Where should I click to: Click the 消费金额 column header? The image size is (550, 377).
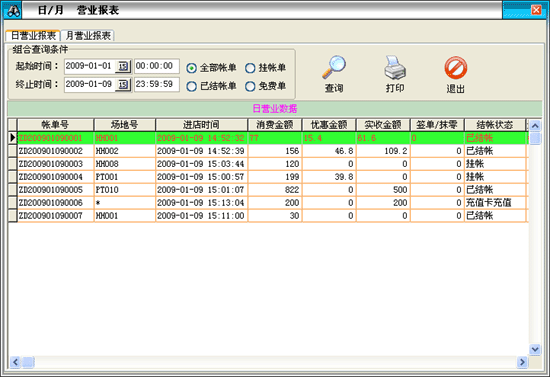pyautogui.click(x=275, y=124)
